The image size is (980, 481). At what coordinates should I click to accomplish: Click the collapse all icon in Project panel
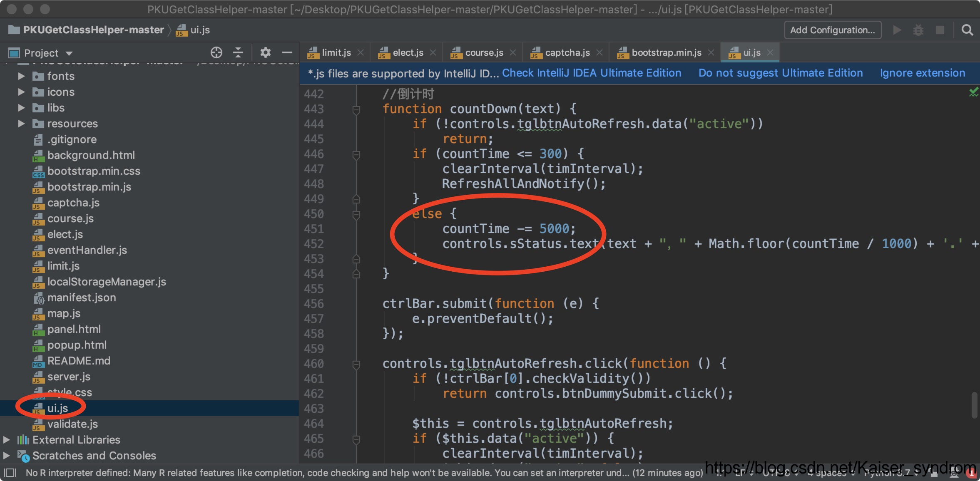[238, 52]
